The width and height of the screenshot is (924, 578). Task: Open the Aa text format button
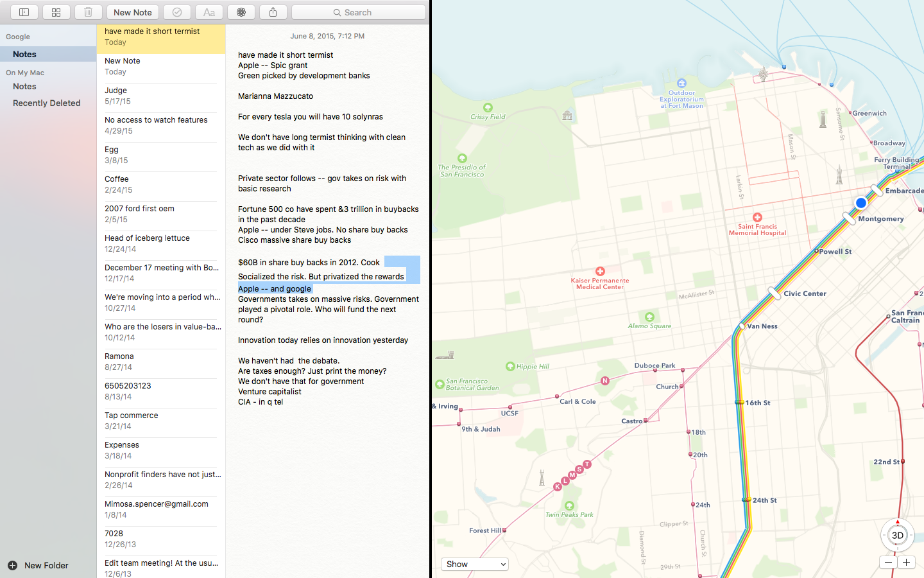[209, 12]
